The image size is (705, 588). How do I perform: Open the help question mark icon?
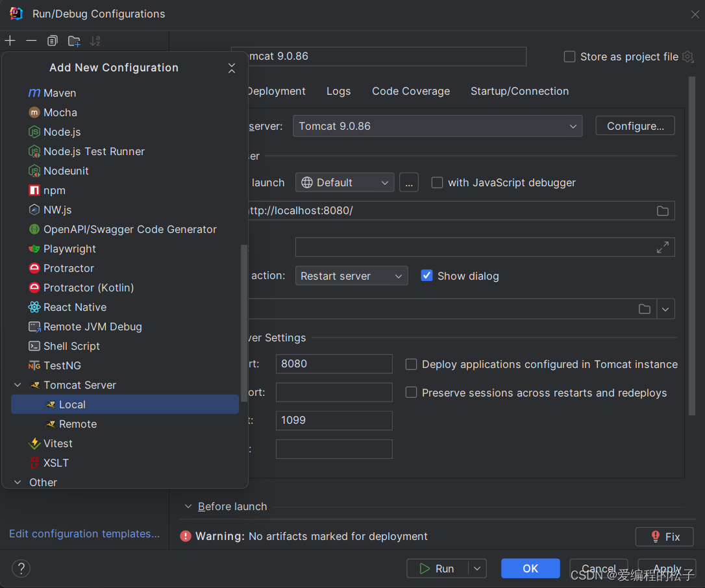[x=21, y=569]
